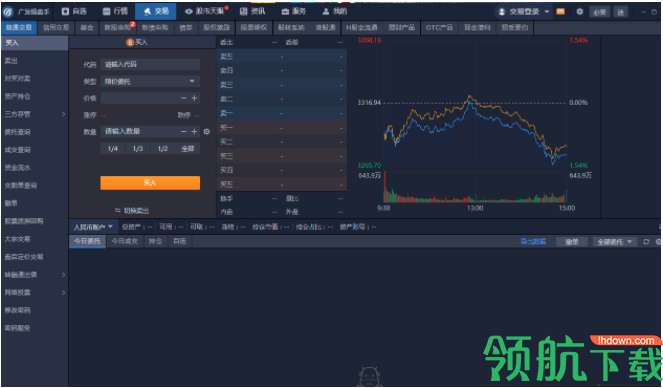Switch to the 交易 trading tab
663x388 pixels.
click(156, 11)
